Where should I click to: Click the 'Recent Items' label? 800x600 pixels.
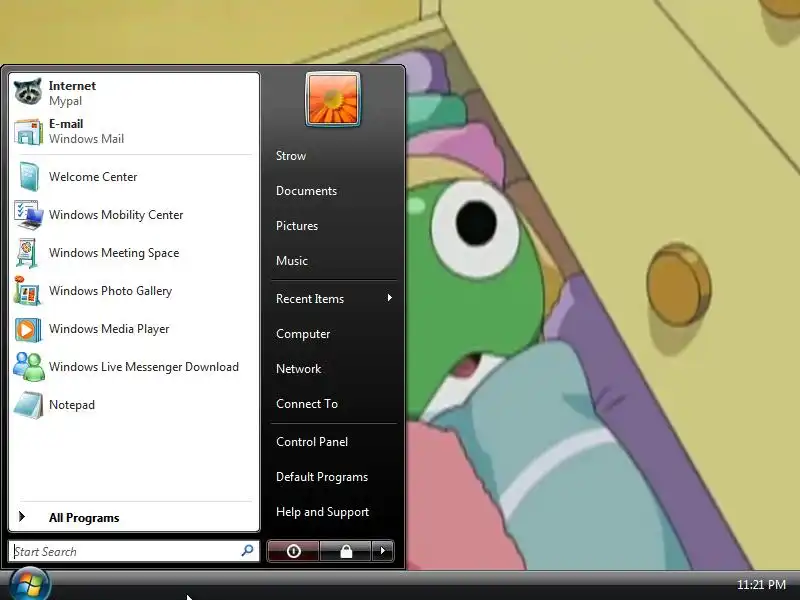(x=310, y=299)
